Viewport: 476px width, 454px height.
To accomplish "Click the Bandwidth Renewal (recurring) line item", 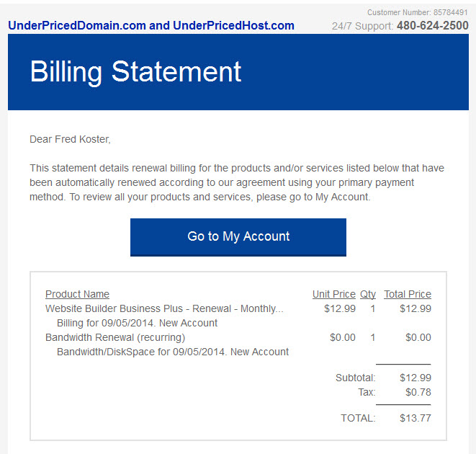I will point(115,337).
